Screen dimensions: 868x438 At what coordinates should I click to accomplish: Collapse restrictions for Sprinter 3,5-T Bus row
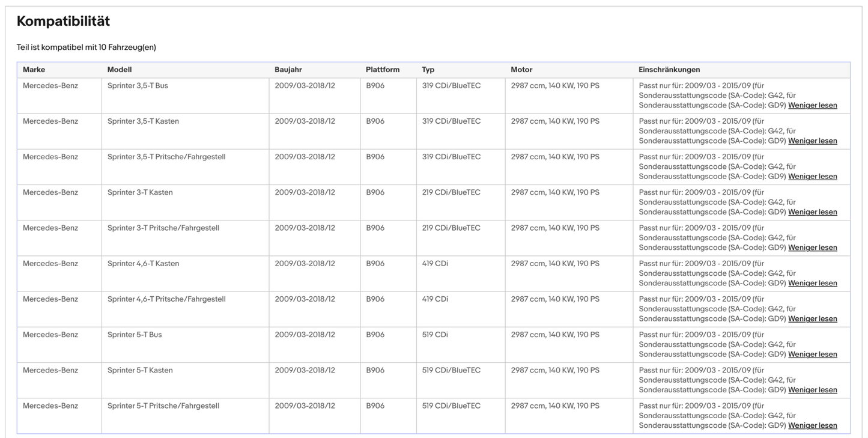click(x=812, y=106)
